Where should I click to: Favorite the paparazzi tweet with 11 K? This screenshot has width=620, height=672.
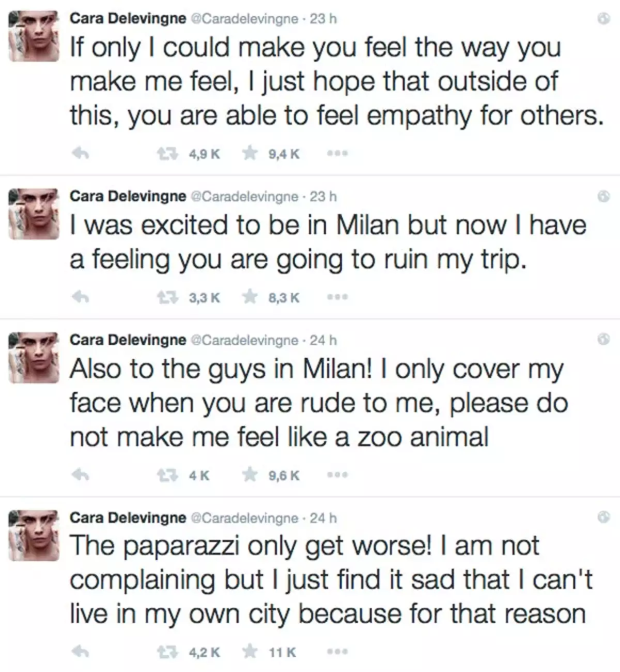251,652
